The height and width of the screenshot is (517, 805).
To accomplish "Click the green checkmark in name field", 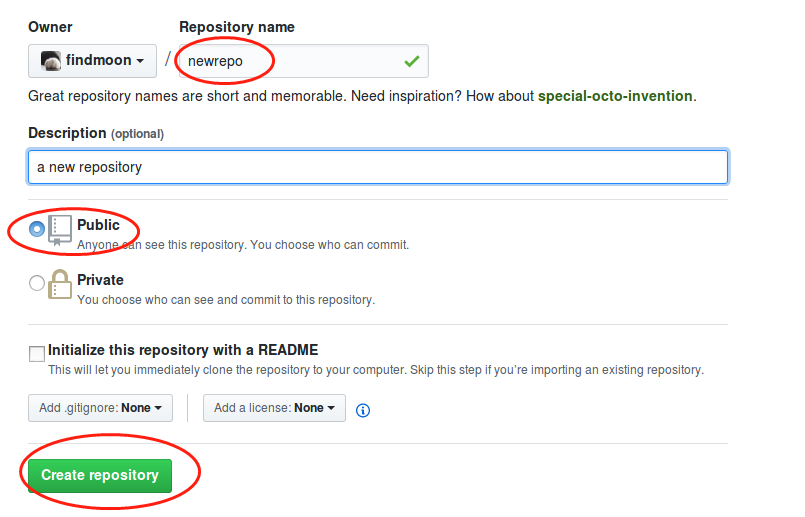I will 411,61.
